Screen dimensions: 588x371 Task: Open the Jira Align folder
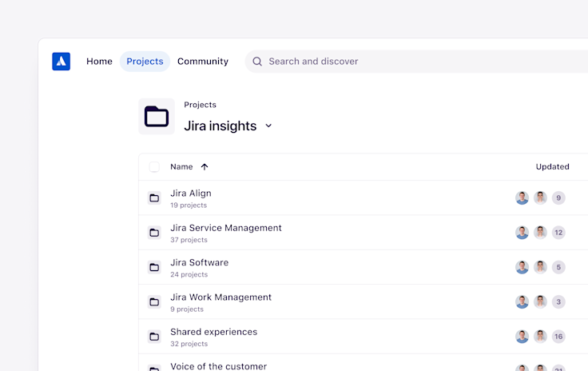[x=191, y=193]
